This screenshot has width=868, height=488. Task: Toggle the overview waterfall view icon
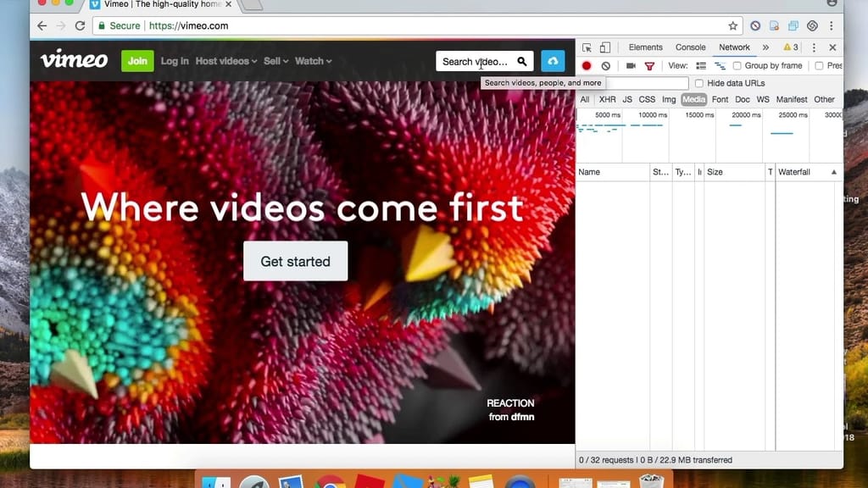(720, 66)
